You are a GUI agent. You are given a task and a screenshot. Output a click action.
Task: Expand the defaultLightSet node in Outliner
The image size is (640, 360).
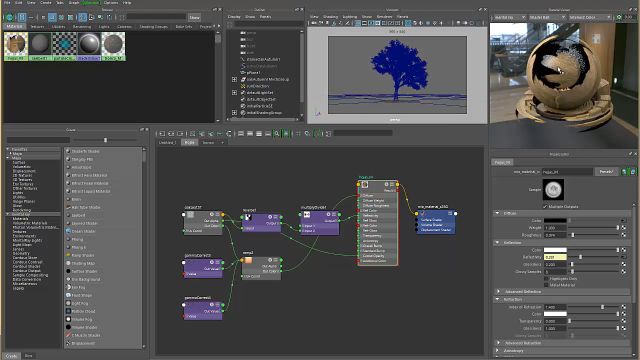(234, 93)
